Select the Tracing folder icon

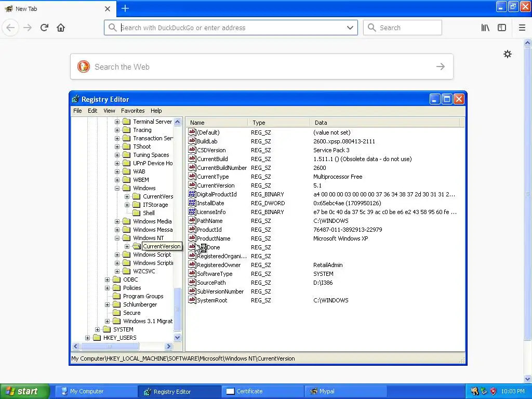[x=127, y=129]
